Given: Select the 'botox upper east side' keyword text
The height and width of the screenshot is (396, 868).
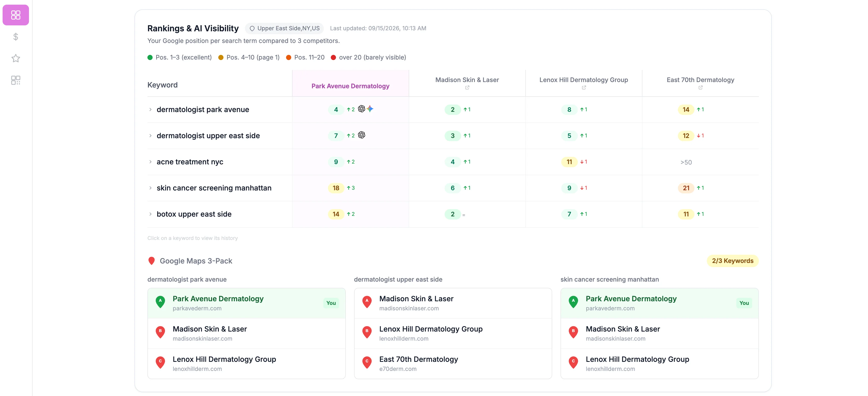Looking at the screenshot, I should point(194,214).
